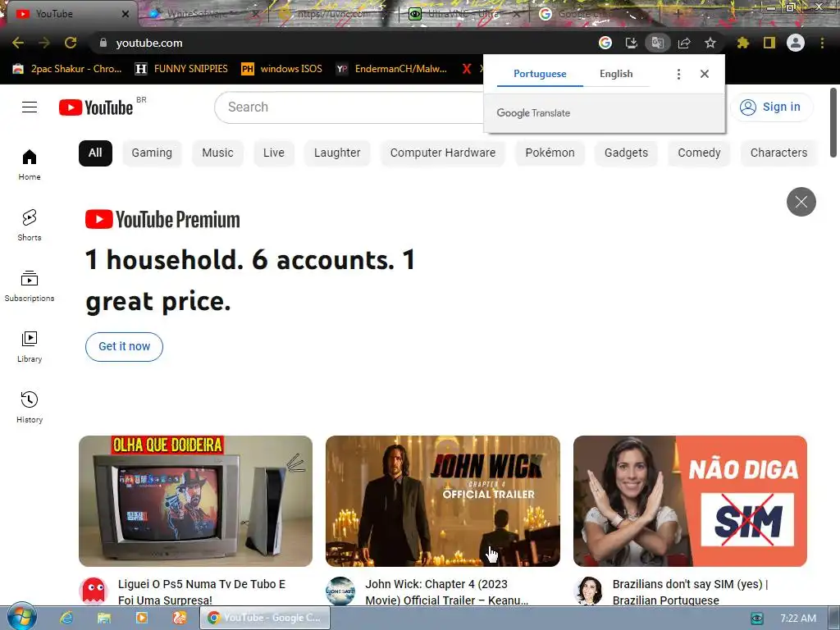Select the Pokémon filter chip
The image size is (840, 630).
click(550, 153)
